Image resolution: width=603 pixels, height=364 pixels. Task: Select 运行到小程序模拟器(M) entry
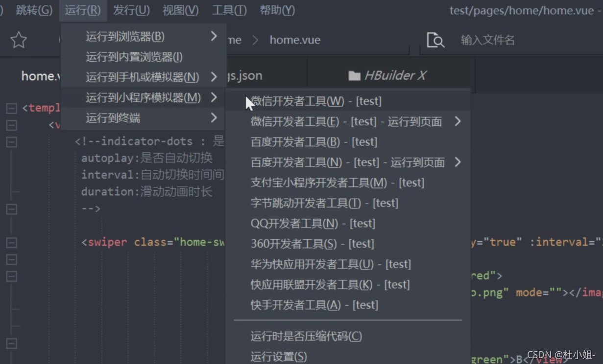[143, 97]
